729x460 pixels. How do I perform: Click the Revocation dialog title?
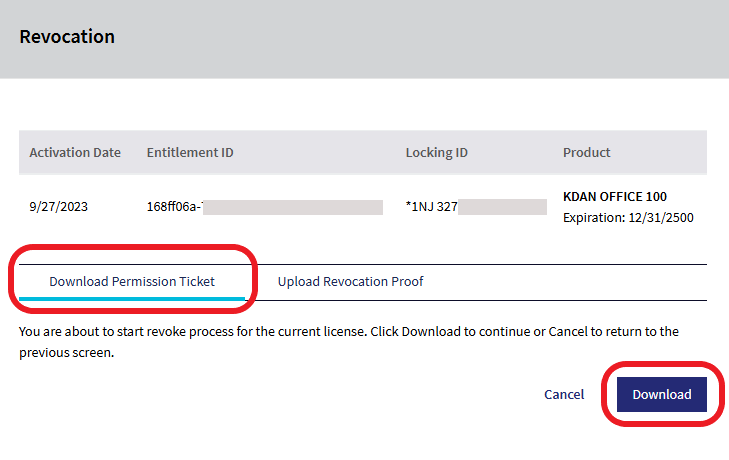point(67,37)
